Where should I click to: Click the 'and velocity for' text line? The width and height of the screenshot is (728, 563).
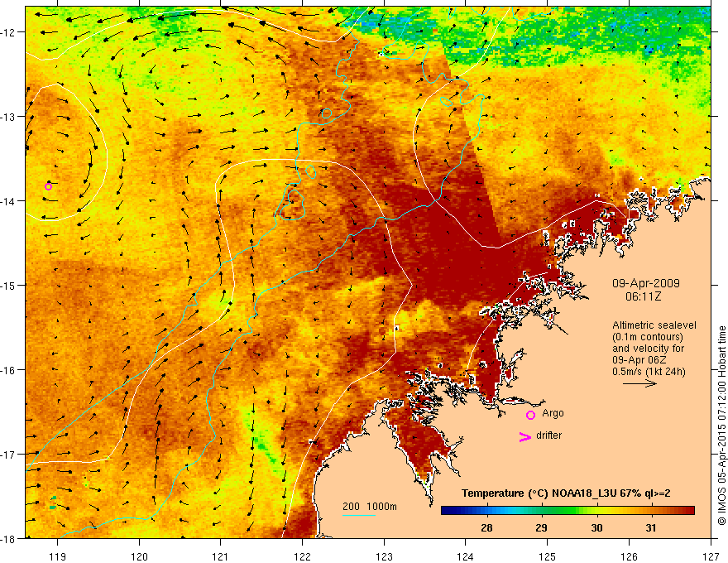[648, 349]
